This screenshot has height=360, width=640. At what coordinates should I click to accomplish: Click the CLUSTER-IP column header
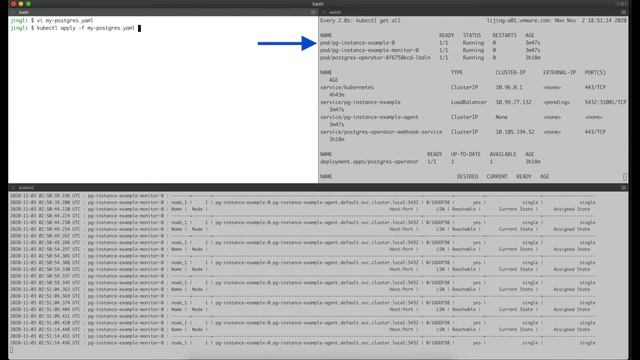coord(511,73)
